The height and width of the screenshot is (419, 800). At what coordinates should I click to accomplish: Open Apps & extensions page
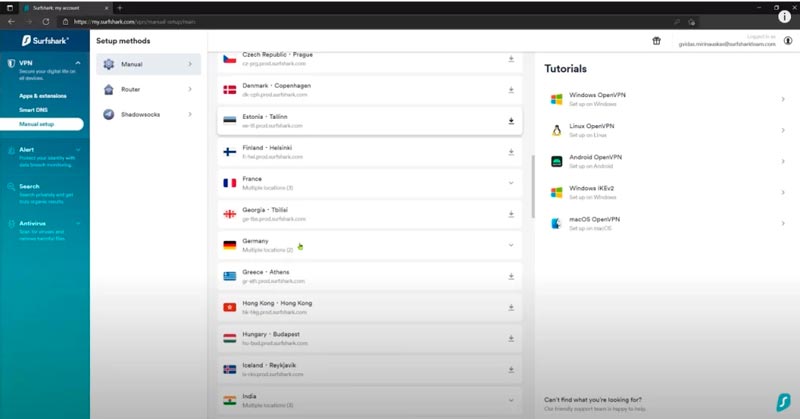tap(43, 96)
